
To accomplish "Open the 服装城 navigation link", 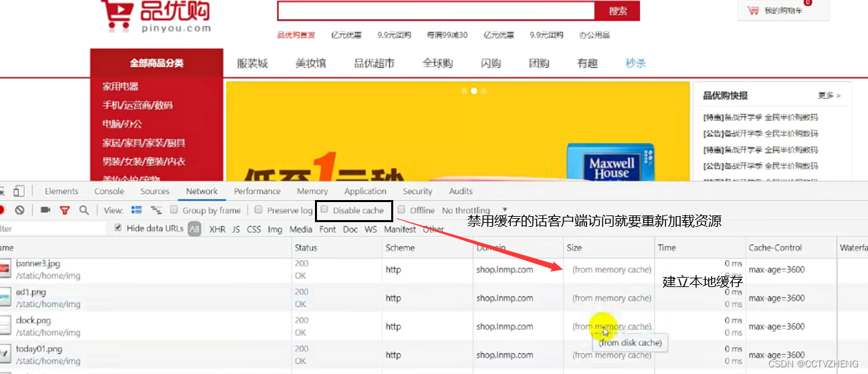I will (x=252, y=63).
